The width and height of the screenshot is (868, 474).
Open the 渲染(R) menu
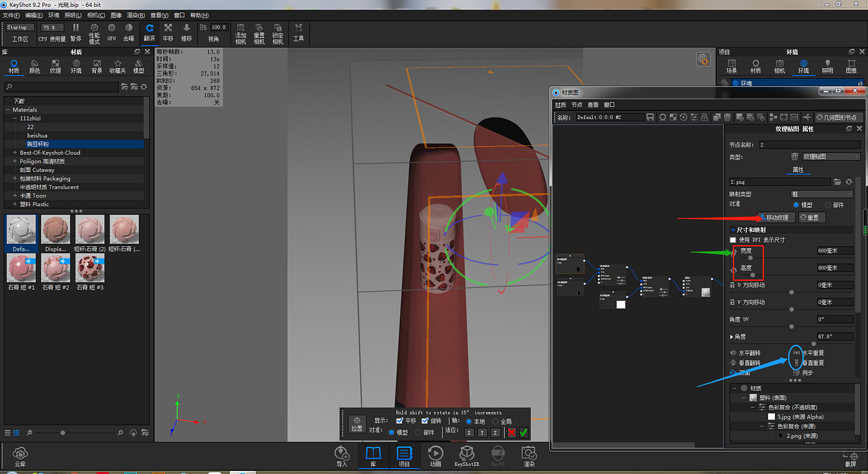[x=136, y=15]
